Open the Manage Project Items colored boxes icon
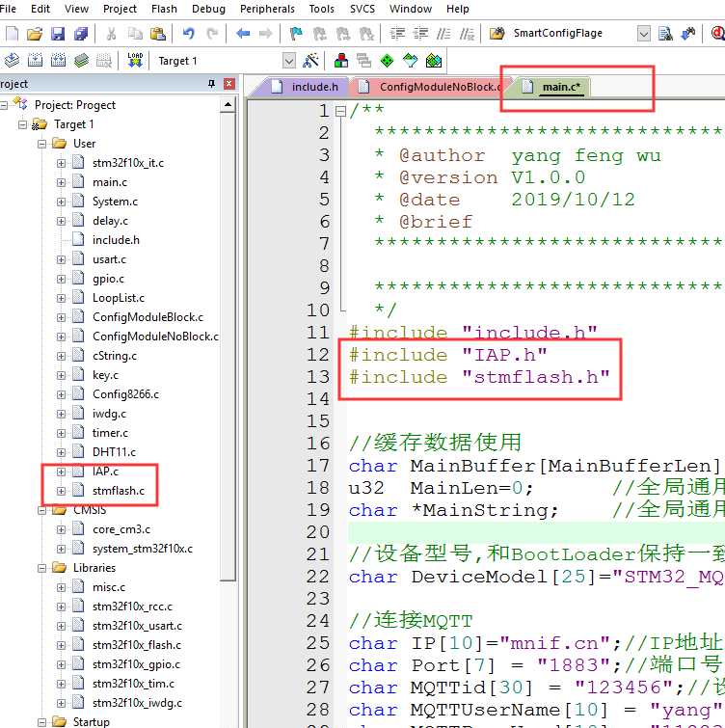Image resolution: width=725 pixels, height=728 pixels. click(341, 61)
